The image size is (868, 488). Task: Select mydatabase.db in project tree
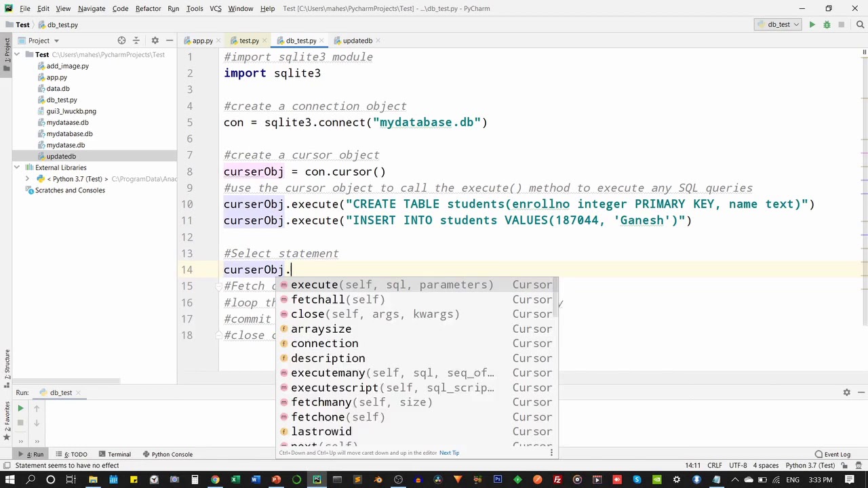[x=69, y=134]
